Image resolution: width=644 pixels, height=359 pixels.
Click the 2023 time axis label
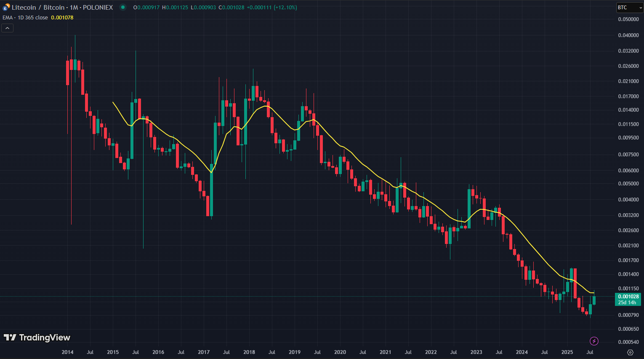coord(476,352)
